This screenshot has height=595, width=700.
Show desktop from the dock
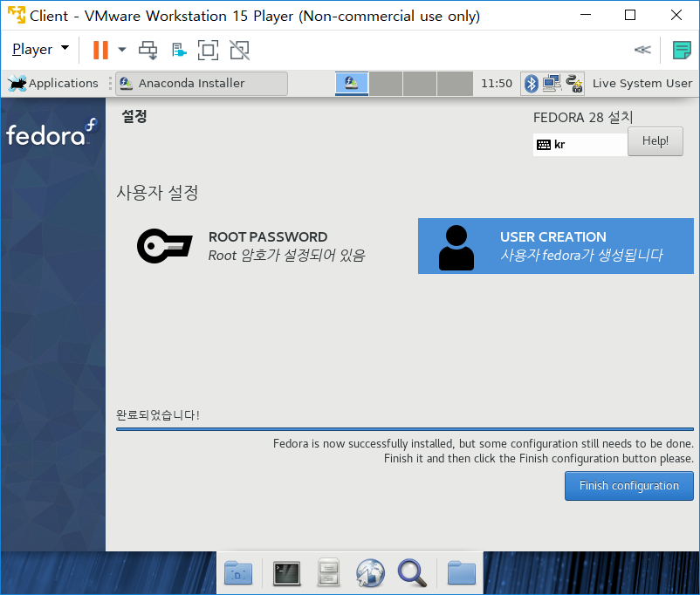coord(238,573)
